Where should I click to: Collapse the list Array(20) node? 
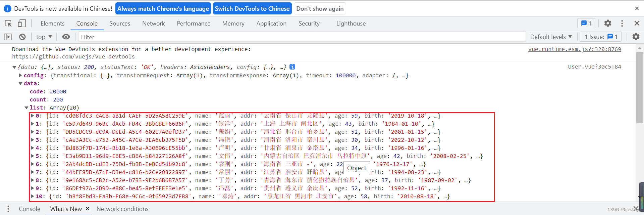26,108
